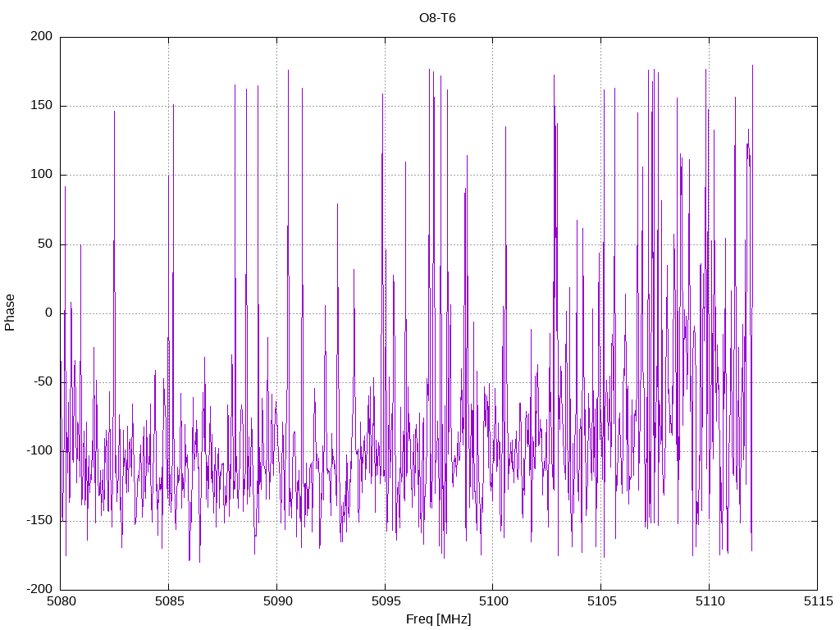
Task: Click the "Phase" y-axis label
Action: pos(10,313)
